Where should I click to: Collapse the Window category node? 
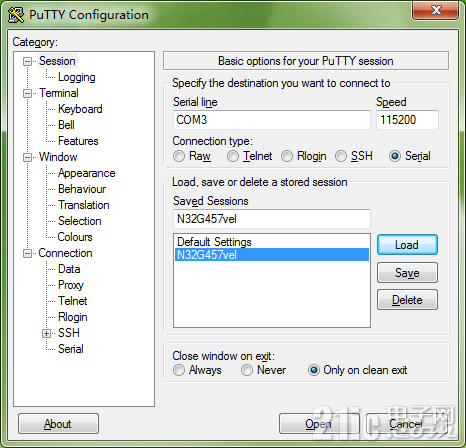tap(27, 158)
